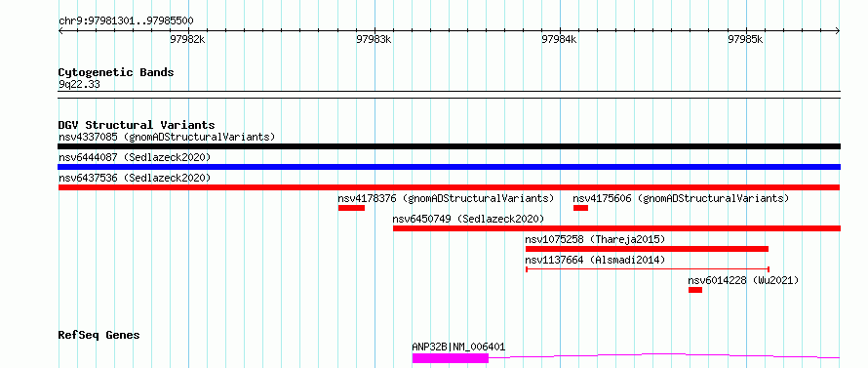Select the red nsv6450749 variant bar
868x368 pixels.
[616, 228]
